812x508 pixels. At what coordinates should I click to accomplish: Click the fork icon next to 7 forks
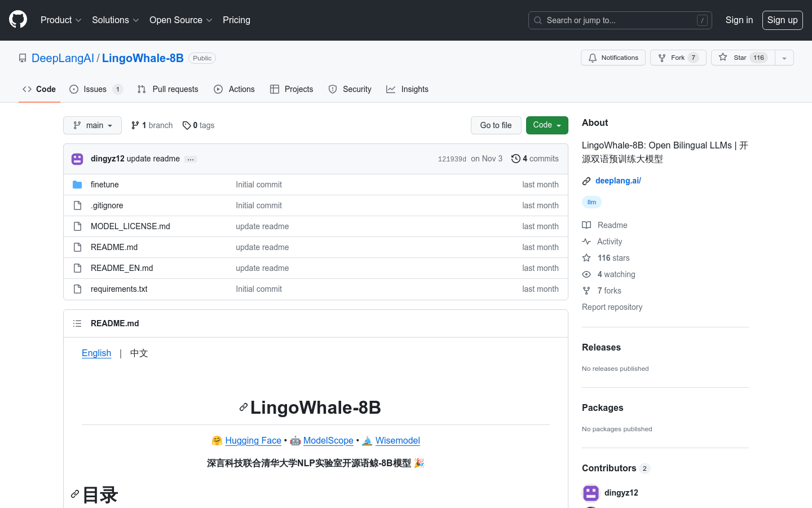[x=586, y=291]
